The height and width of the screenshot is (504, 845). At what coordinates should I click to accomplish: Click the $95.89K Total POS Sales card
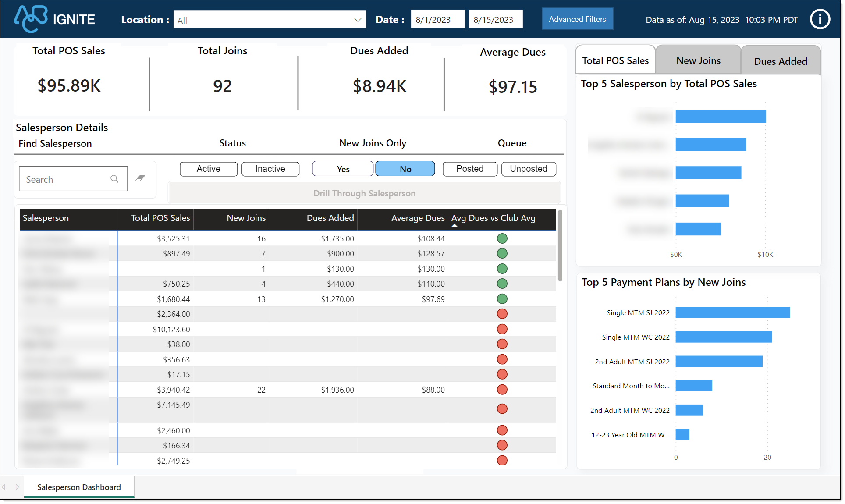point(69,86)
